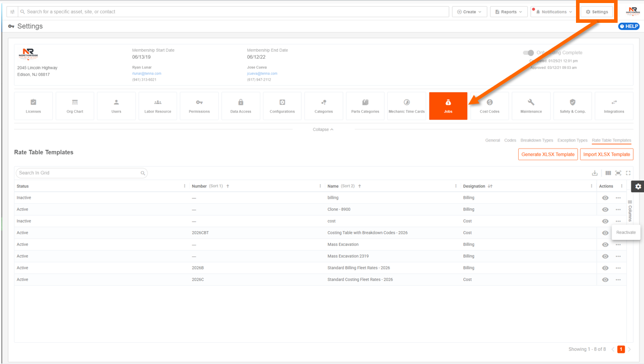
Task: Open the Settings button in the top bar
Action: [x=597, y=12]
